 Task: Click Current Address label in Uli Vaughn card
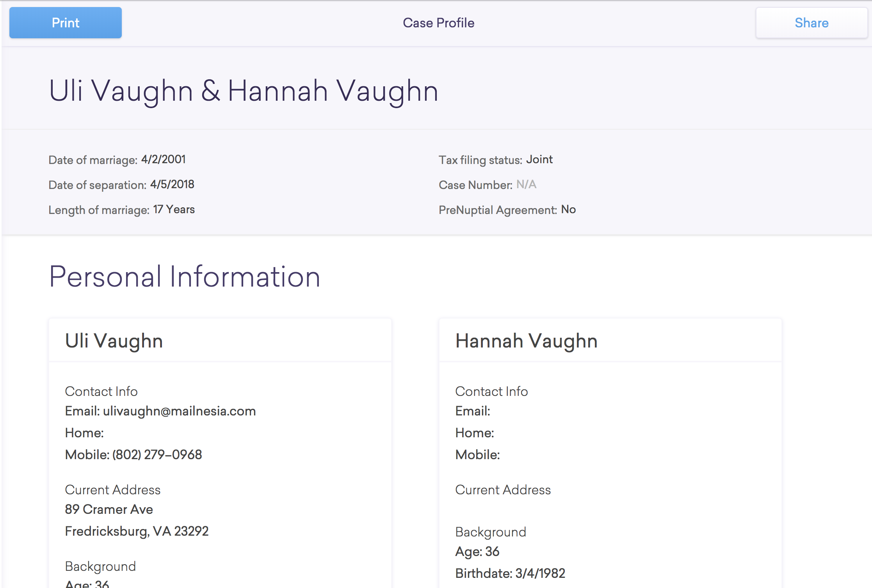click(x=112, y=490)
